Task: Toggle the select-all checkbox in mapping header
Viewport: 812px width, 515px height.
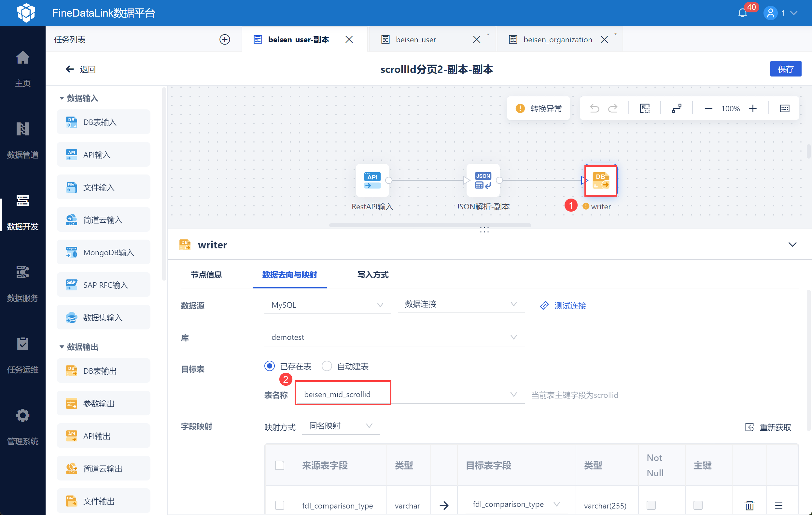Action: [280, 465]
